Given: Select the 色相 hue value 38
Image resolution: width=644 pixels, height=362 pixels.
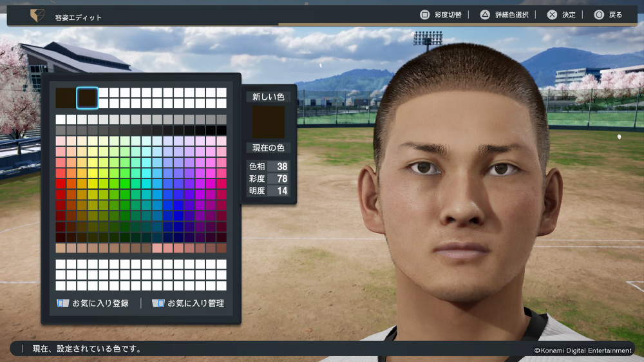Looking at the screenshot, I should click(281, 166).
